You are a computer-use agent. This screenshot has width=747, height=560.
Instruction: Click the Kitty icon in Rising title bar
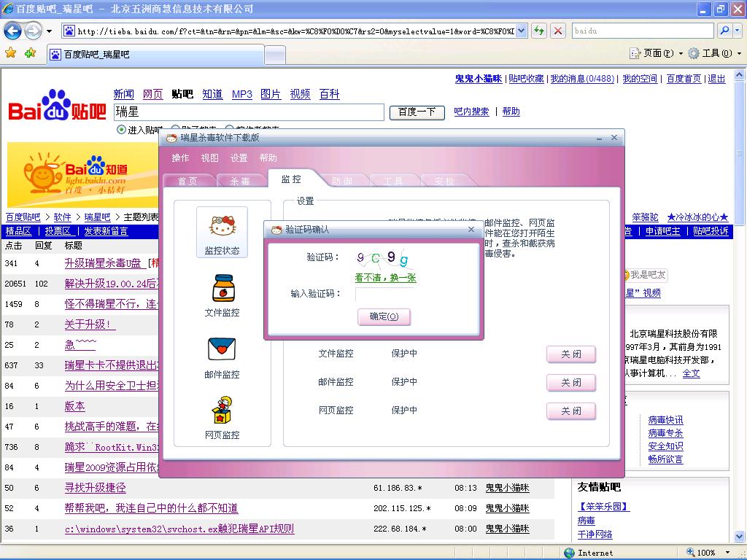pos(171,138)
